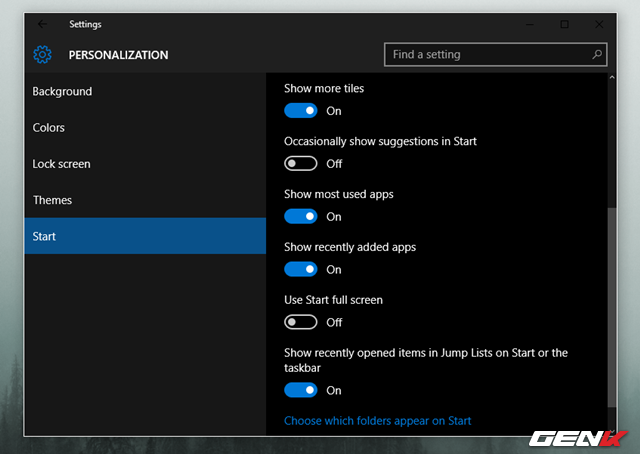Click the search magnifier icon
The image size is (640, 454).
tap(597, 54)
